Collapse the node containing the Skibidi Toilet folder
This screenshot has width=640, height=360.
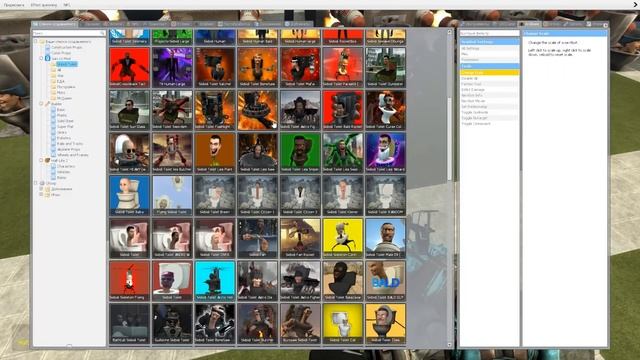(x=41, y=58)
